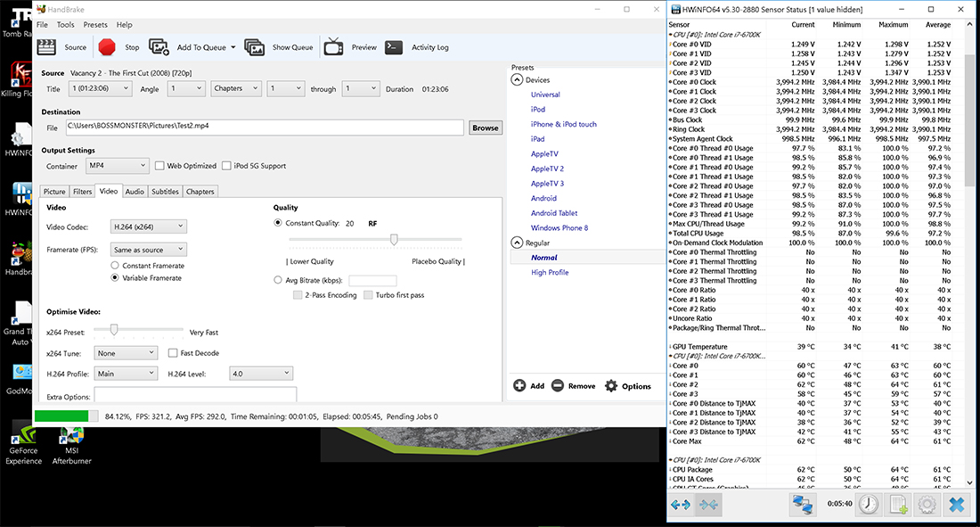This screenshot has height=527, width=980.
Task: Open preset Options gear icon
Action: (x=611, y=385)
